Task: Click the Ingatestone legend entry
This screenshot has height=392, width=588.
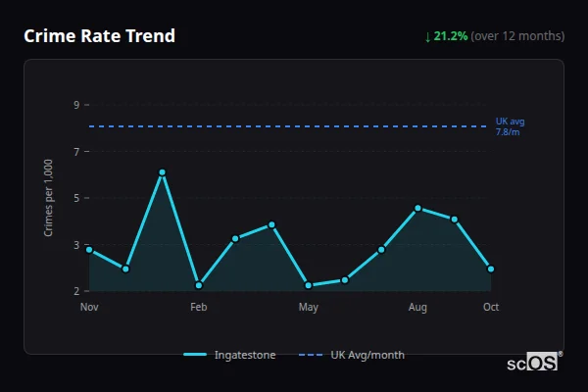Action: tap(229, 355)
